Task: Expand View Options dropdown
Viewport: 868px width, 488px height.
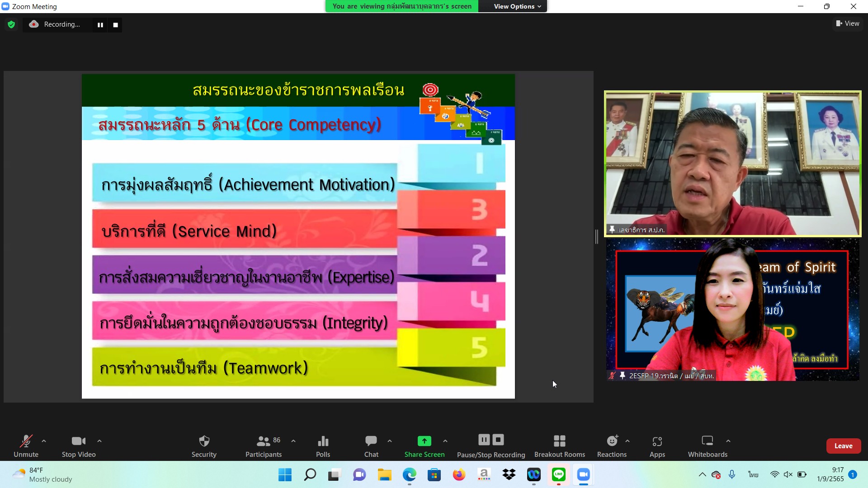Action: click(x=517, y=6)
